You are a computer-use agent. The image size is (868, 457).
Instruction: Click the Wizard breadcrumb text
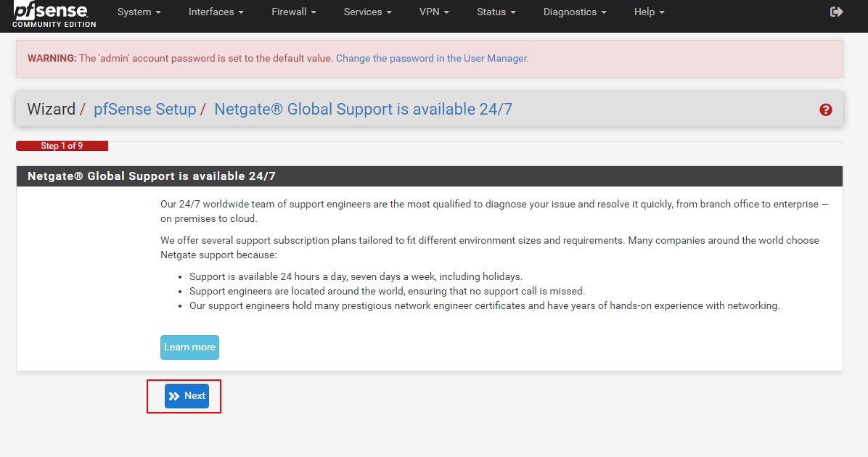click(51, 109)
